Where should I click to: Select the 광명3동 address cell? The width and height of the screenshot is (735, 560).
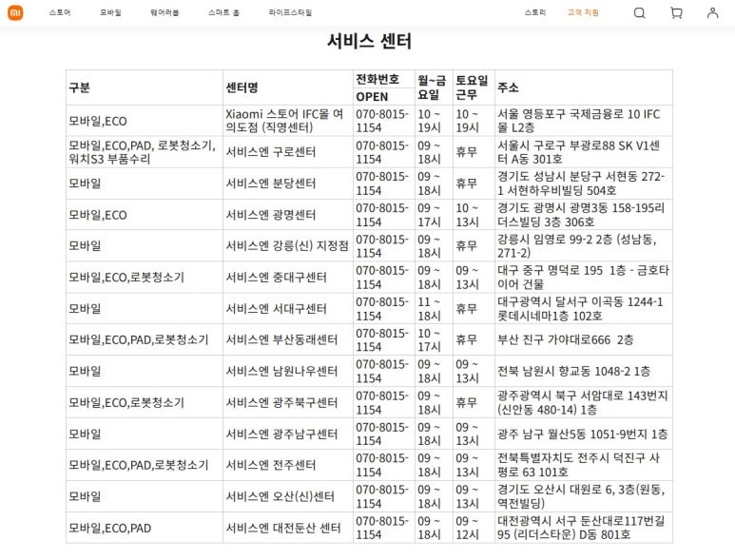click(584, 215)
